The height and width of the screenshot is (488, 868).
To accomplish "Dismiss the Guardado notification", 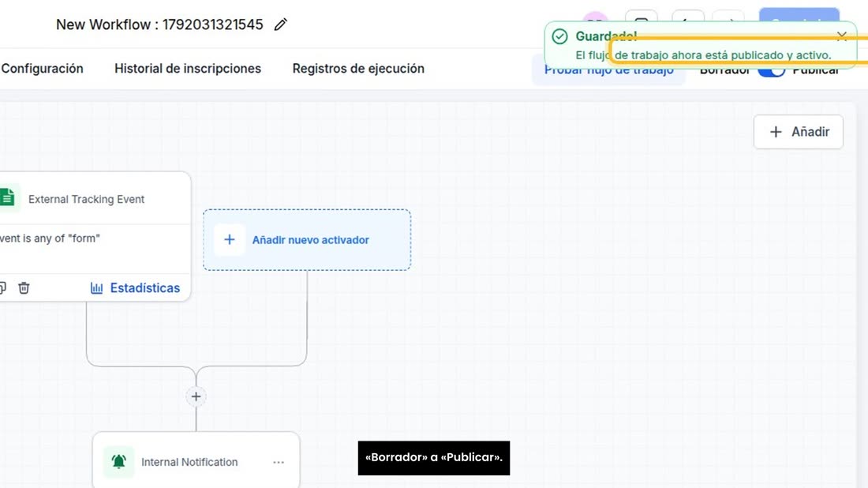I will click(842, 36).
